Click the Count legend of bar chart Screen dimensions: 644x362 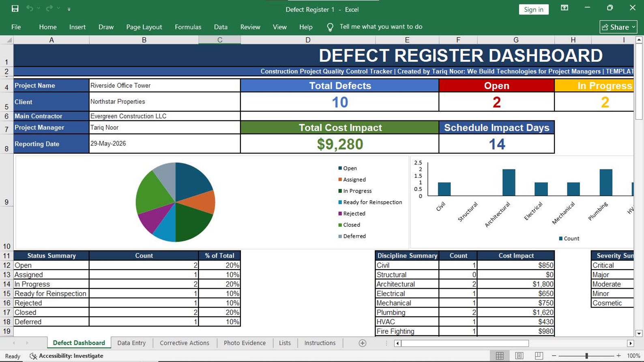(x=569, y=239)
